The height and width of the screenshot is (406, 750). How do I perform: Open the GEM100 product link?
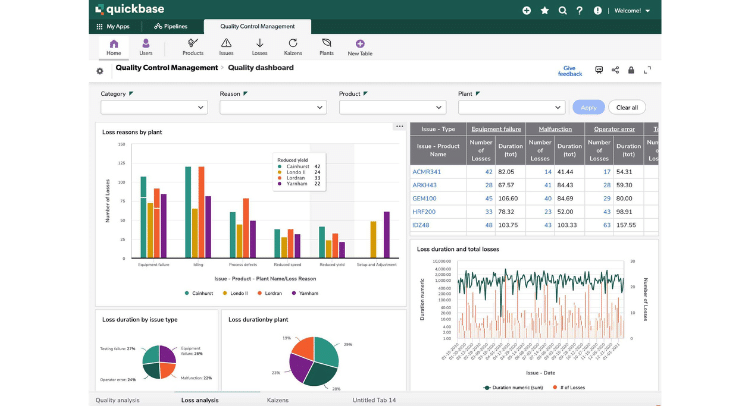coord(424,198)
